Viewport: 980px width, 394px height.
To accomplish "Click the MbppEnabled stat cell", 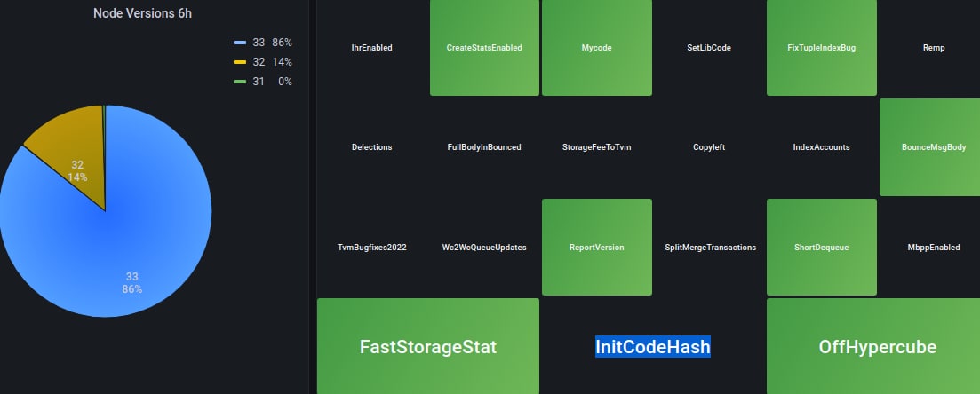I will [933, 248].
